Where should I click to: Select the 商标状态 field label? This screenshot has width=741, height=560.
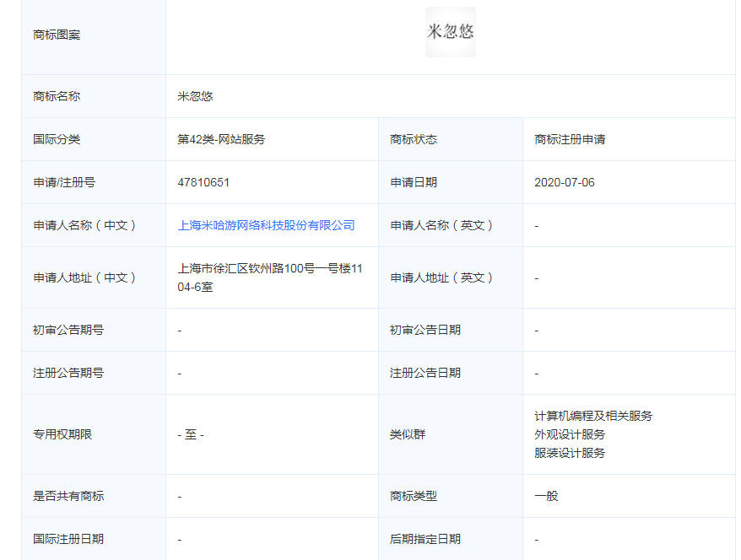(414, 139)
